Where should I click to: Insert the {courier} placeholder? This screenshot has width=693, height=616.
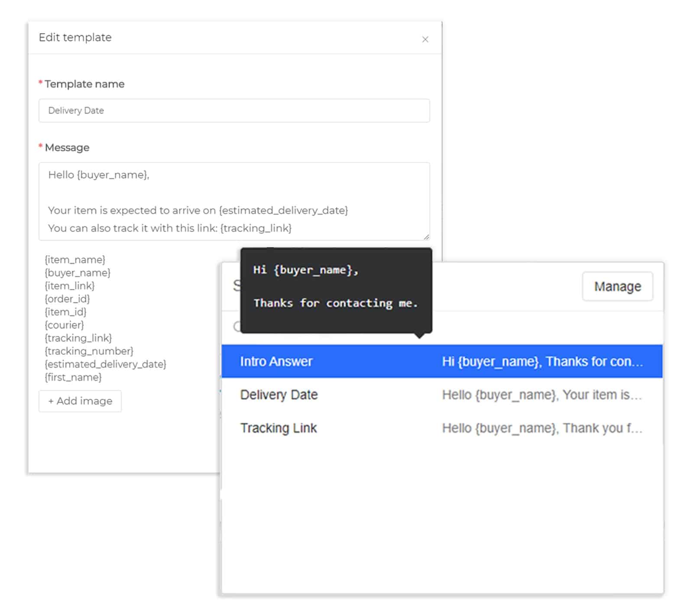coord(64,325)
